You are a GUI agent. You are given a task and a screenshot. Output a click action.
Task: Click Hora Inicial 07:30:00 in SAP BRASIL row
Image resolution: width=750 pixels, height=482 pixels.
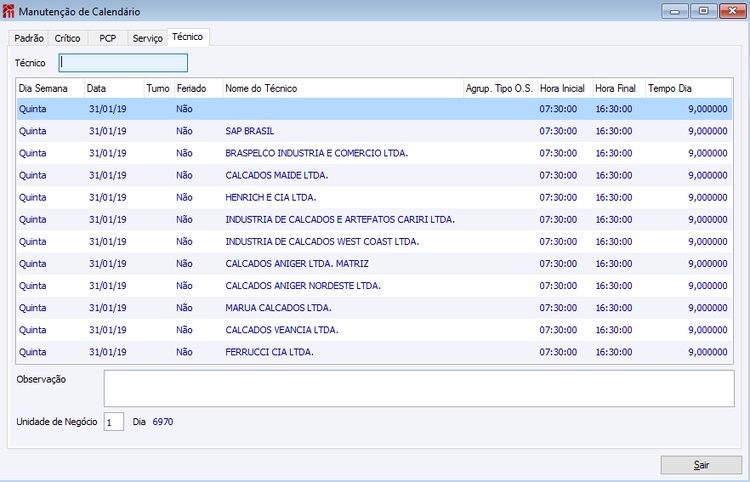click(558, 131)
